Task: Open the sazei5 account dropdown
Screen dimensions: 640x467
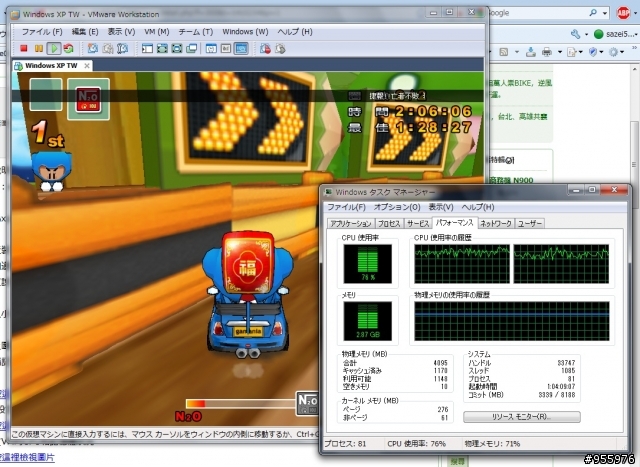Action: (637, 34)
